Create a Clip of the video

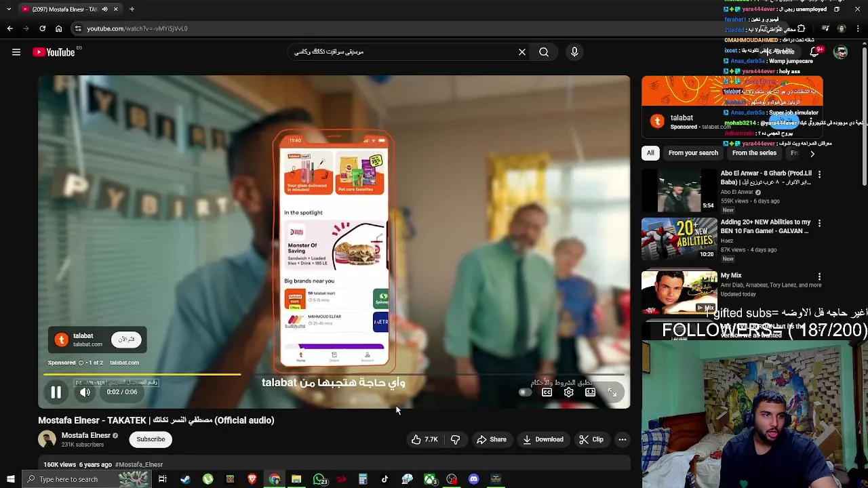(591, 439)
